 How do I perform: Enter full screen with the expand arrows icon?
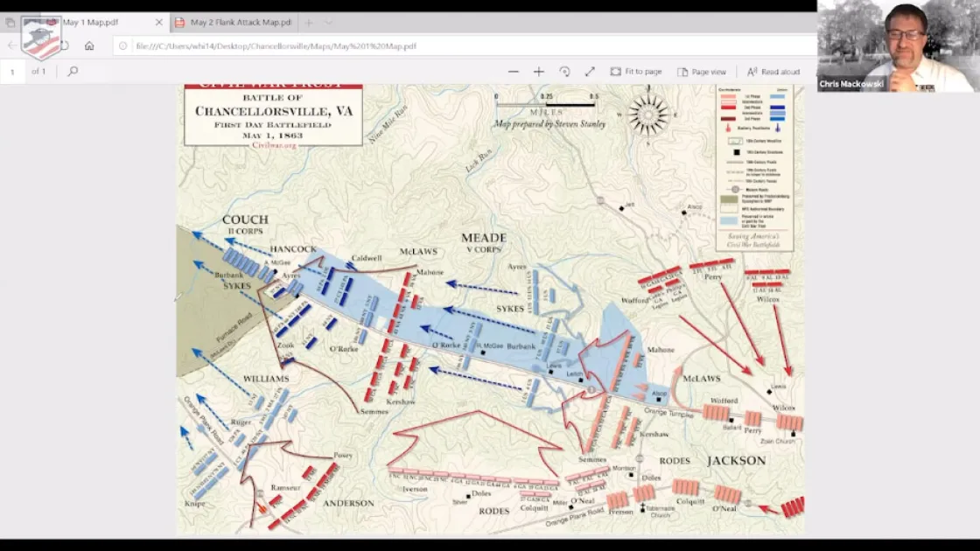(x=590, y=72)
